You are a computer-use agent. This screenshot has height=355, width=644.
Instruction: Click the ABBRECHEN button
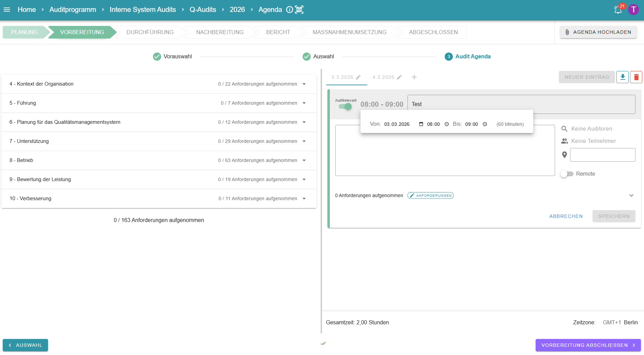pos(566,216)
